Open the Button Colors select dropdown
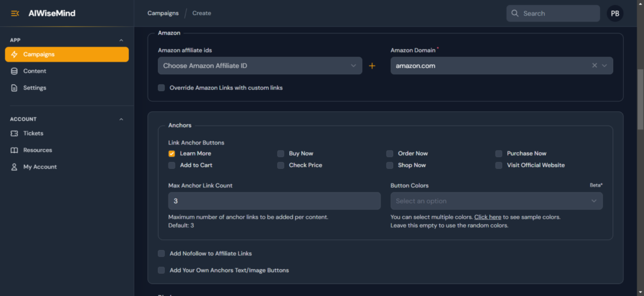Viewport: 644px width, 296px height. tap(497, 201)
